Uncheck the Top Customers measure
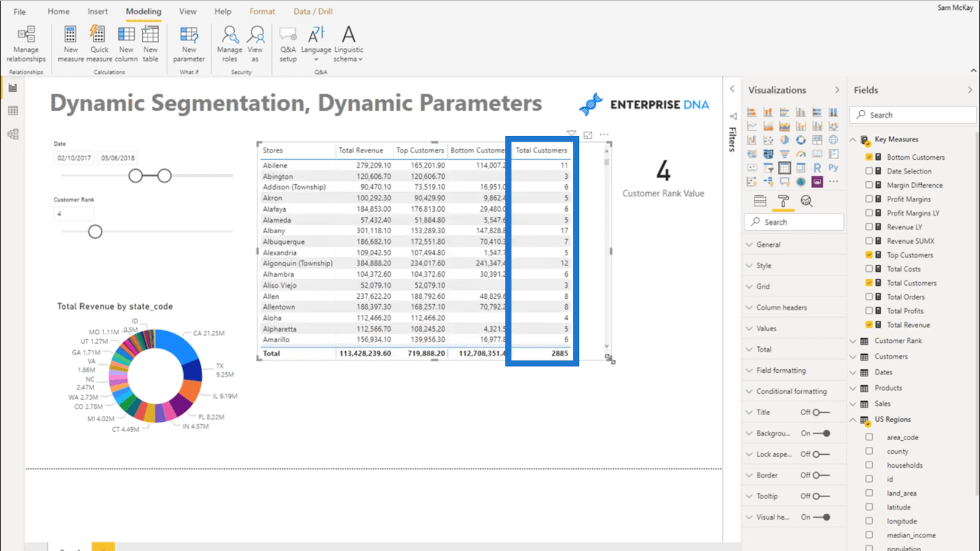The image size is (980, 551). coord(869,255)
